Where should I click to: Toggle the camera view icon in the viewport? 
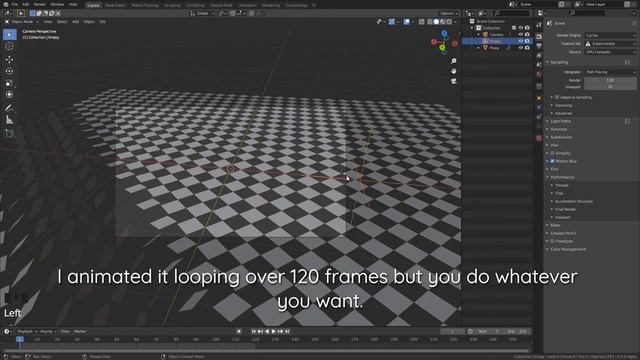pyautogui.click(x=453, y=81)
